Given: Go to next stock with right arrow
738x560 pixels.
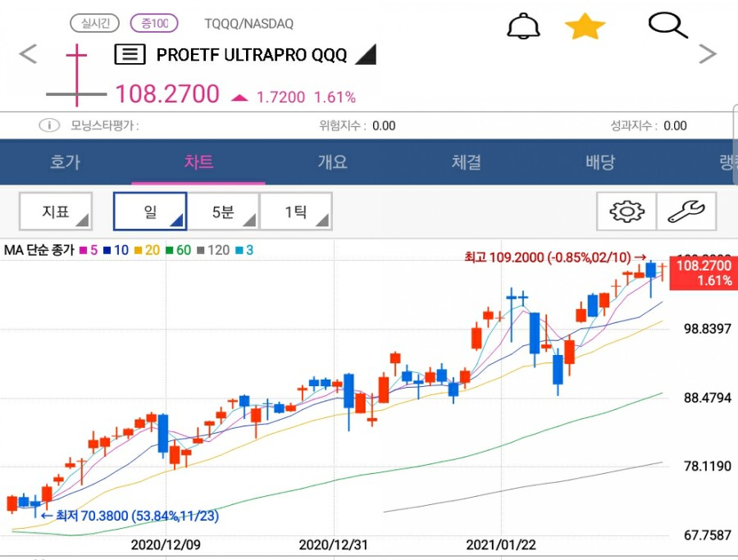Looking at the screenshot, I should coord(708,53).
